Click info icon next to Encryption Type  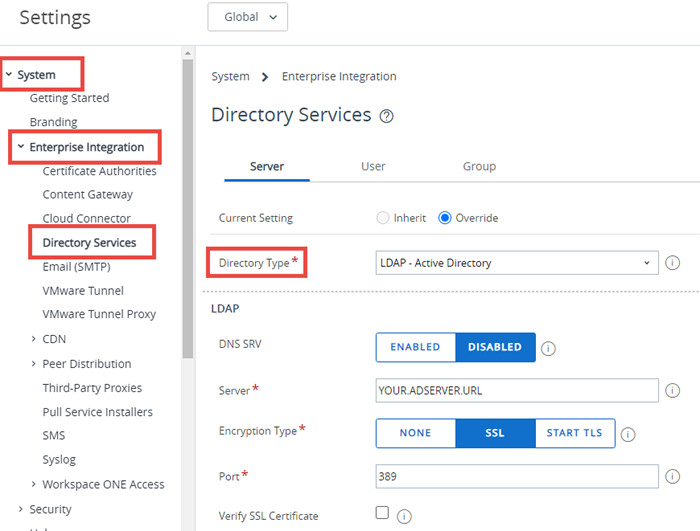pos(628,434)
